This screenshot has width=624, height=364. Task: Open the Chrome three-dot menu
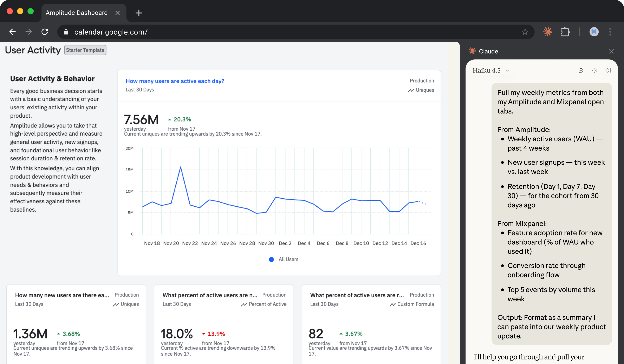point(610,32)
